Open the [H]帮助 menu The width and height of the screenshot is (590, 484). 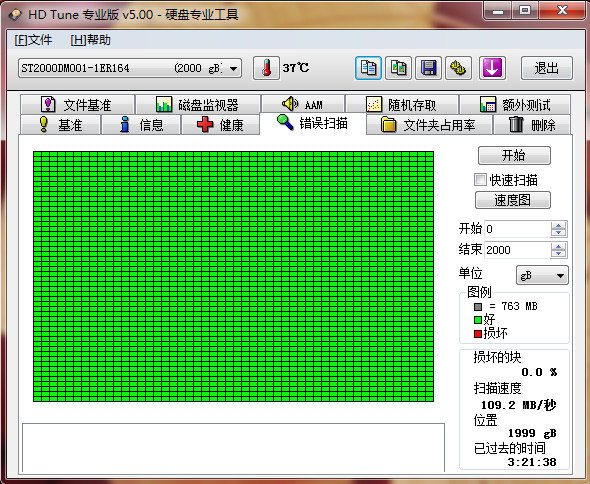[x=90, y=40]
